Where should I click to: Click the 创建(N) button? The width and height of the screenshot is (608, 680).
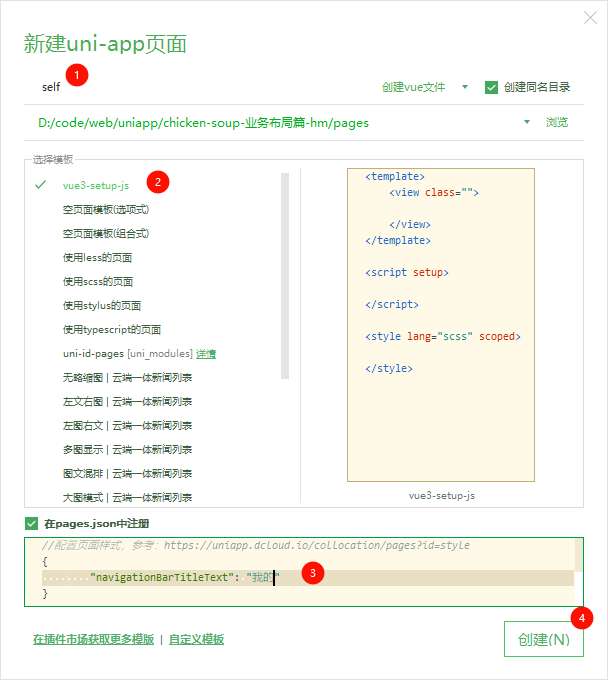[x=544, y=639]
